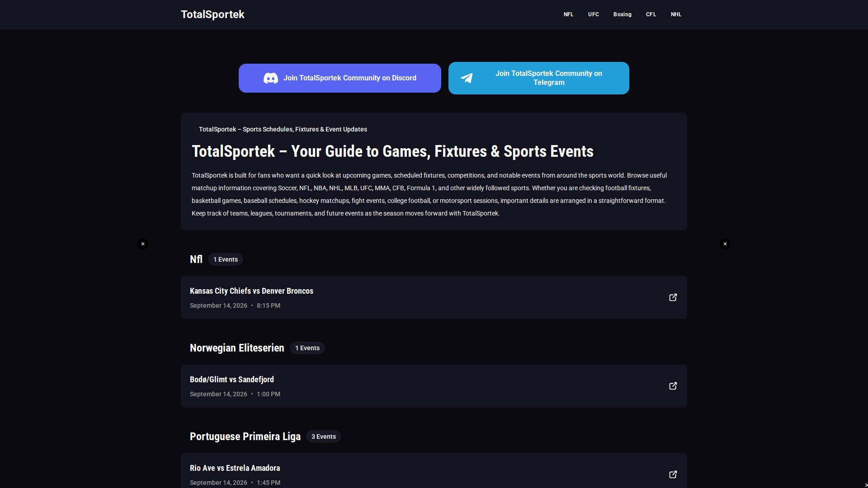Join TotalSportek Community on Telegram
The image size is (868, 488).
pos(539,78)
